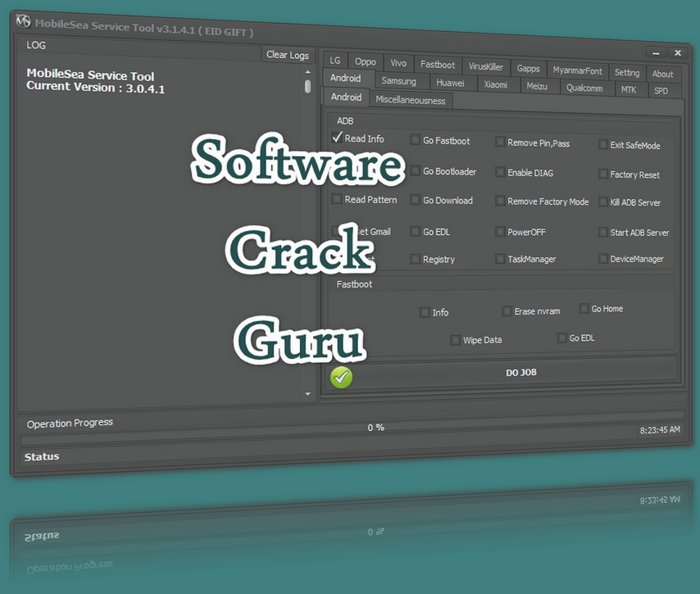
Task: Click the log scrollbar down arrow
Action: pyautogui.click(x=307, y=394)
